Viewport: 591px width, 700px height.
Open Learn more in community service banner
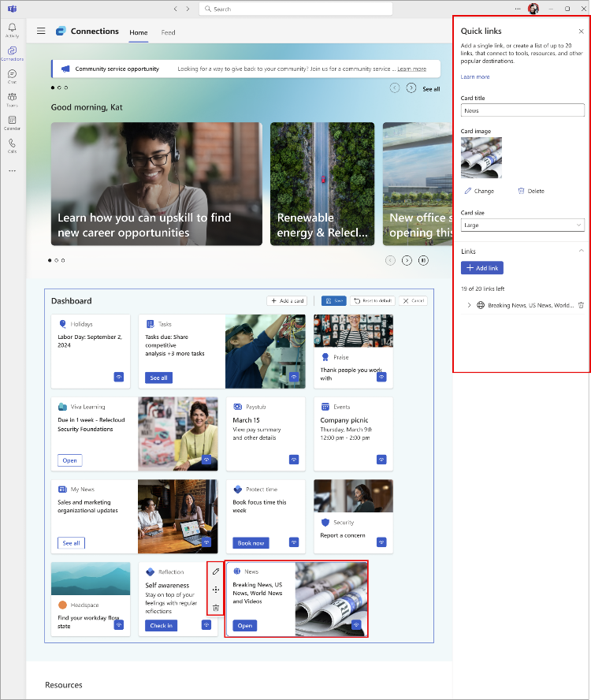pos(411,69)
